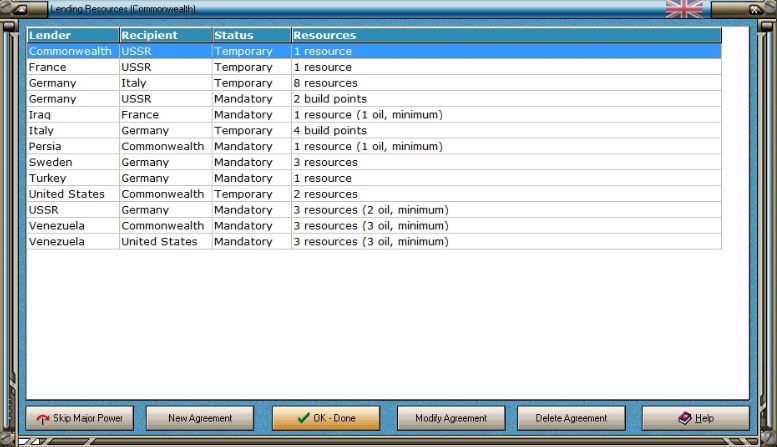Select the Persia lender row
This screenshot has height=447, width=777.
click(x=374, y=146)
